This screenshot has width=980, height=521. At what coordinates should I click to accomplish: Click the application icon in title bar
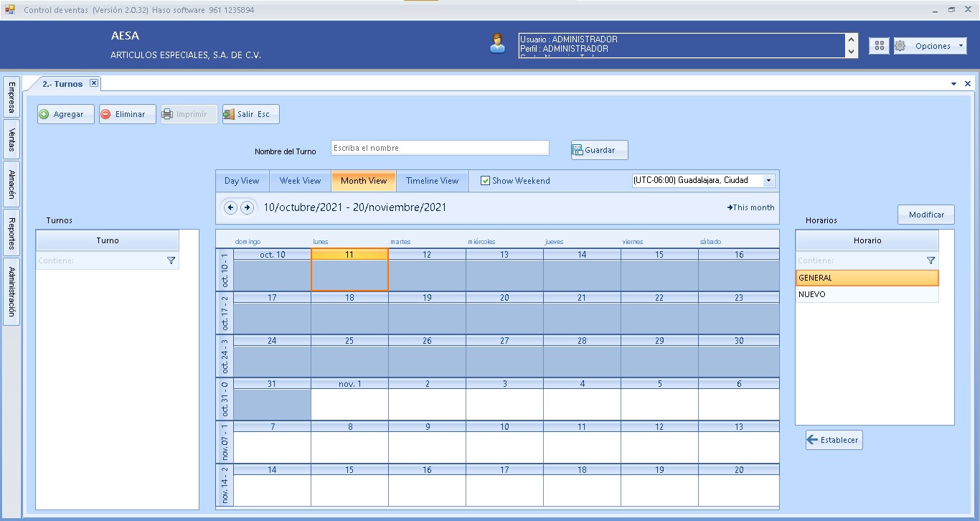tap(10, 10)
